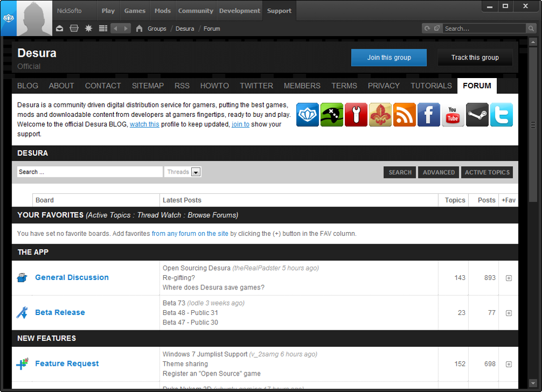Screen dimensions: 542x392
Task: Open the blue Desura social icon
Action: [x=308, y=115]
